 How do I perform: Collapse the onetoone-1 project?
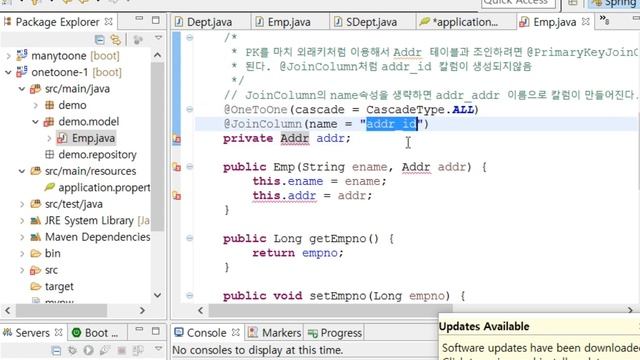pyautogui.click(x=8, y=72)
